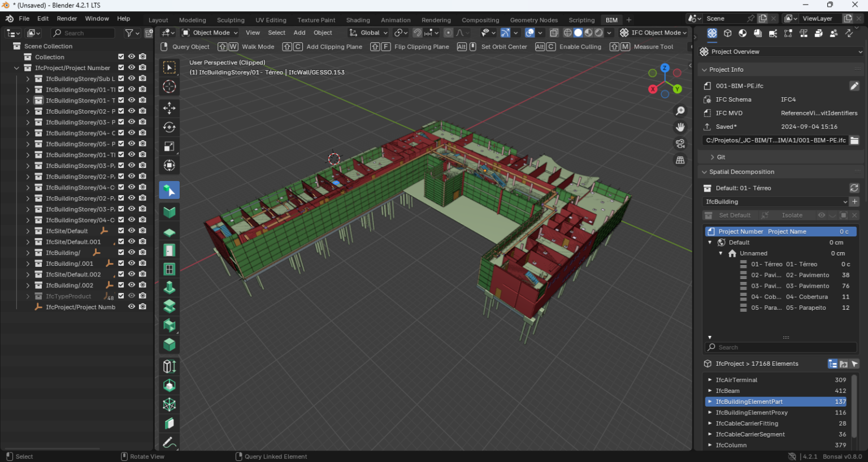Select the Move tool in the viewport toolbar
The width and height of the screenshot is (868, 462).
pyautogui.click(x=169, y=108)
